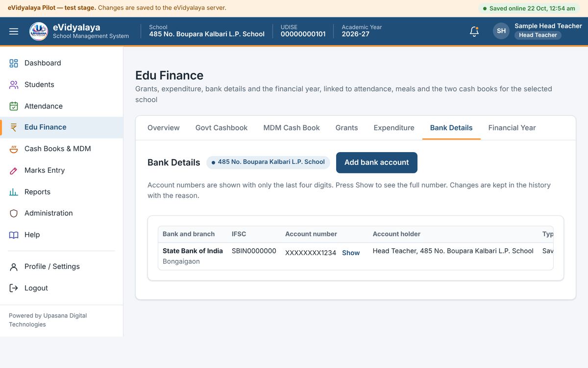The height and width of the screenshot is (368, 588).
Task: Switch to the Financial Year tab
Action: 512,128
